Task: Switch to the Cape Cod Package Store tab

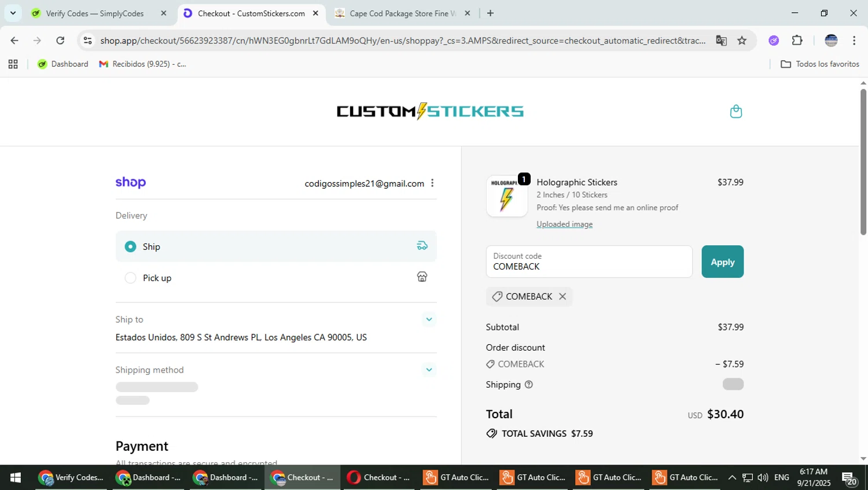Action: tap(403, 13)
